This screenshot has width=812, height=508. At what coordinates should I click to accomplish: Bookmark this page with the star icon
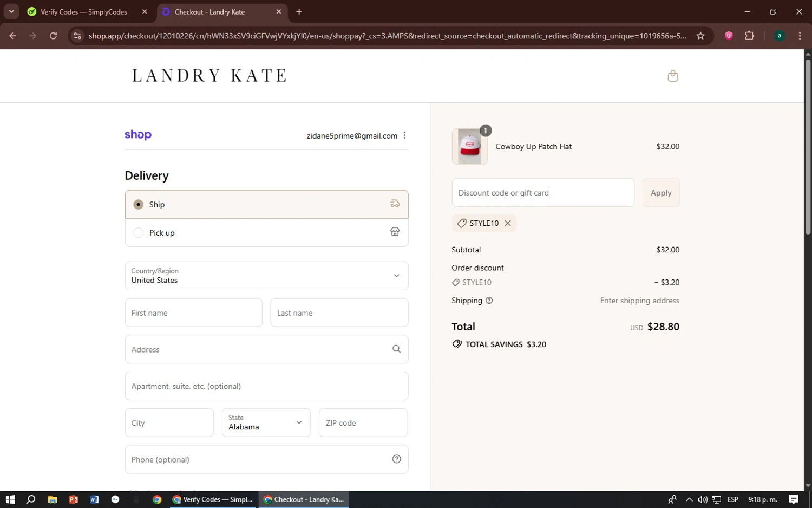click(x=700, y=36)
